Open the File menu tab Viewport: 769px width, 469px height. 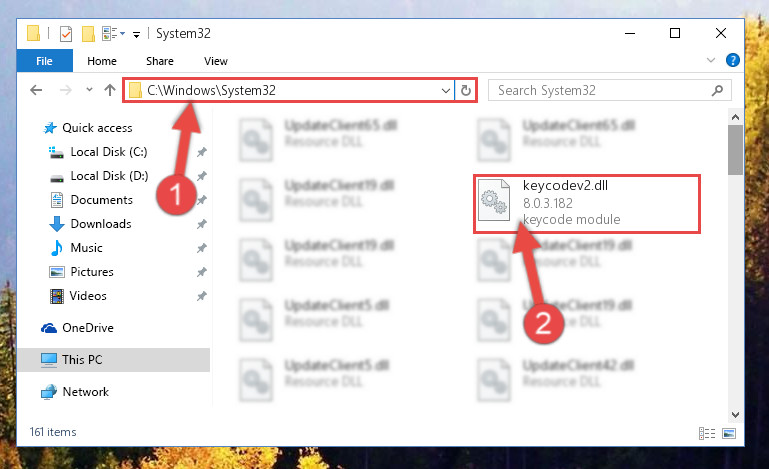click(45, 61)
